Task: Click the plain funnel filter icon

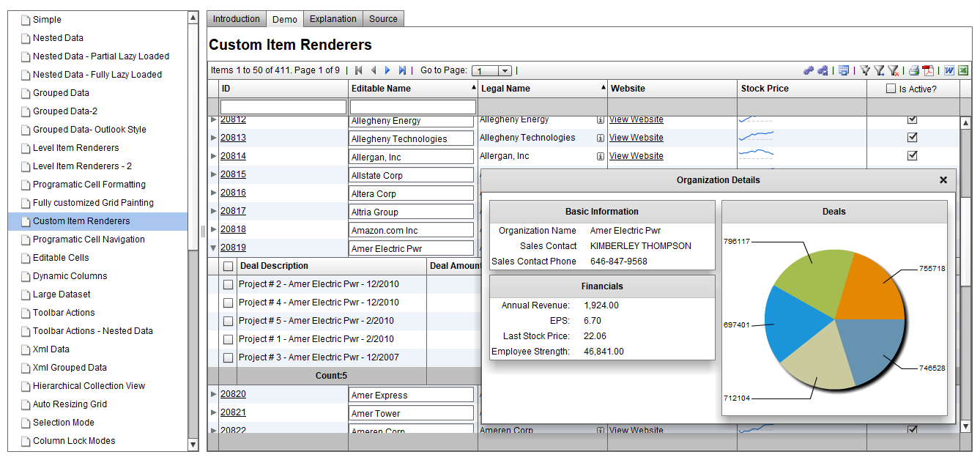Action: coord(865,70)
